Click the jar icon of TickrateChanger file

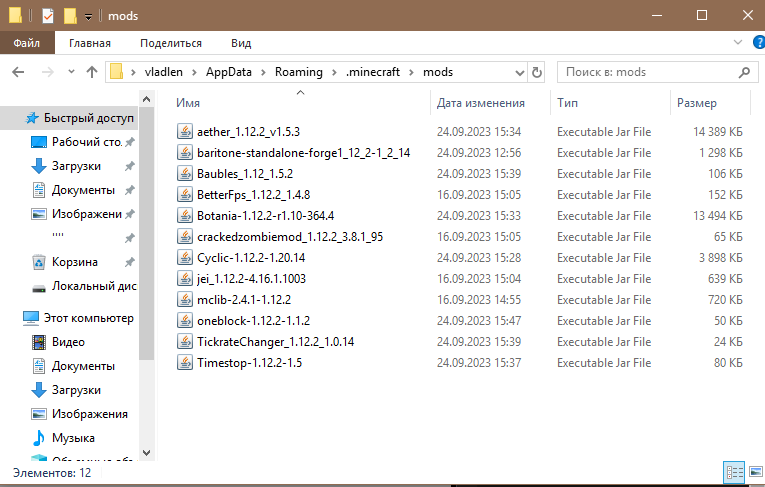[184, 342]
